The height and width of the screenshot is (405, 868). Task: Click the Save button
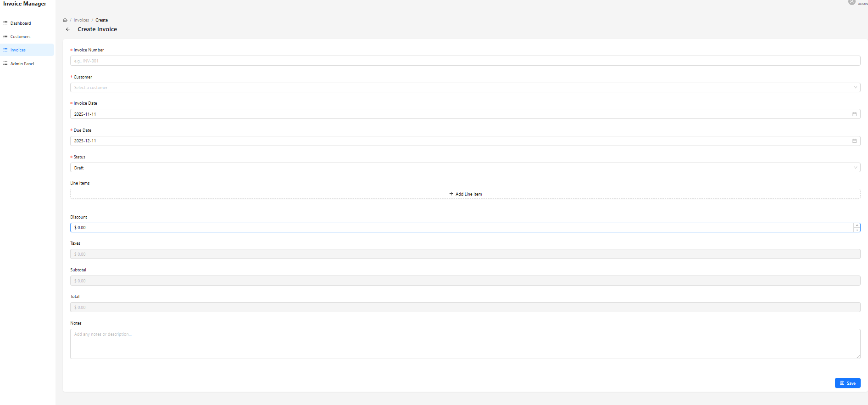(x=847, y=383)
